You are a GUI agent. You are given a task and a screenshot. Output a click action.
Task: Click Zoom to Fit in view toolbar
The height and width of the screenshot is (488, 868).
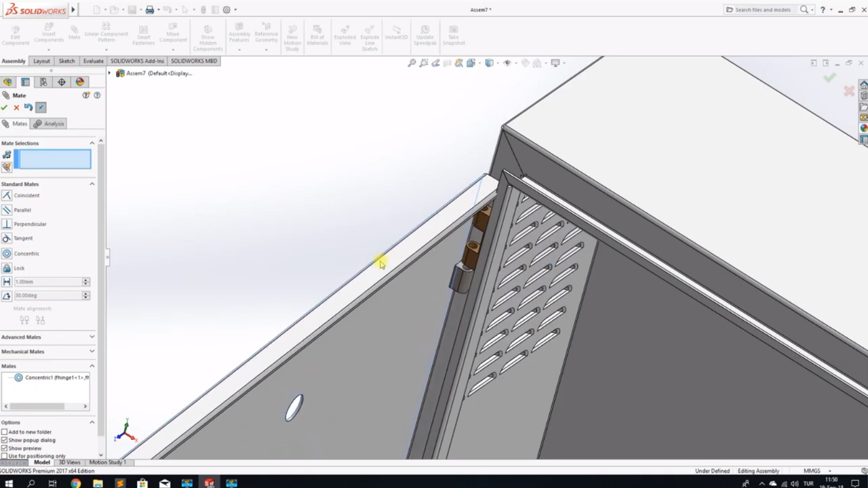(412, 63)
